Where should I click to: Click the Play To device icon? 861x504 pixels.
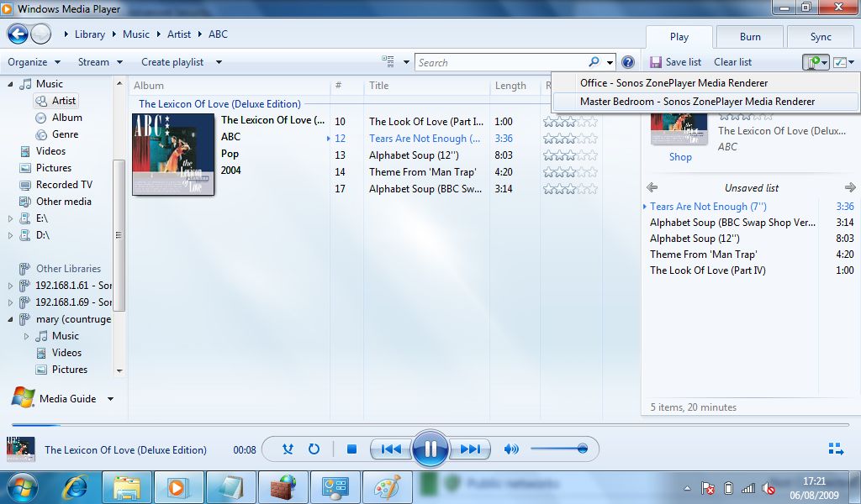[815, 62]
